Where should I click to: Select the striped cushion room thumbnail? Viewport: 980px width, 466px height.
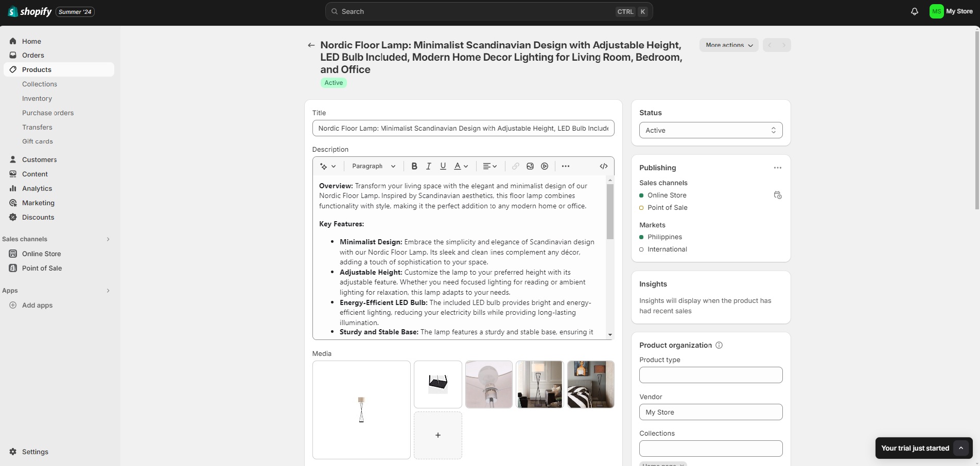click(x=590, y=384)
